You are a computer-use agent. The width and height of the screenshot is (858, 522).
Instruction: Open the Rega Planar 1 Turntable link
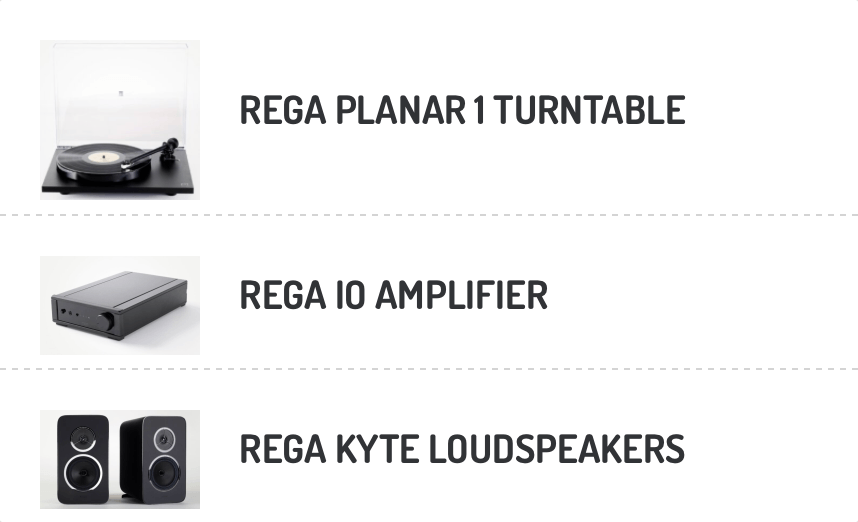pyautogui.click(x=462, y=110)
